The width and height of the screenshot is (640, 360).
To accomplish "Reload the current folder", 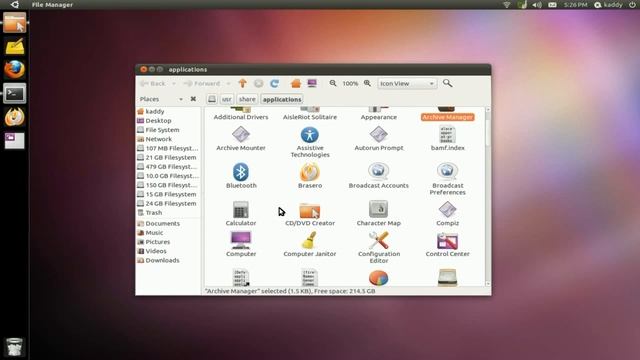I will click(274, 83).
